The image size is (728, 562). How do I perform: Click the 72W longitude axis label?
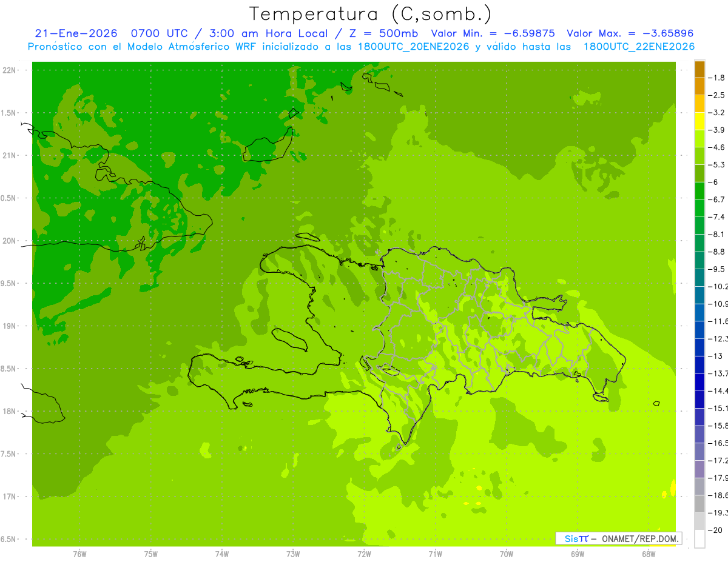point(364,554)
